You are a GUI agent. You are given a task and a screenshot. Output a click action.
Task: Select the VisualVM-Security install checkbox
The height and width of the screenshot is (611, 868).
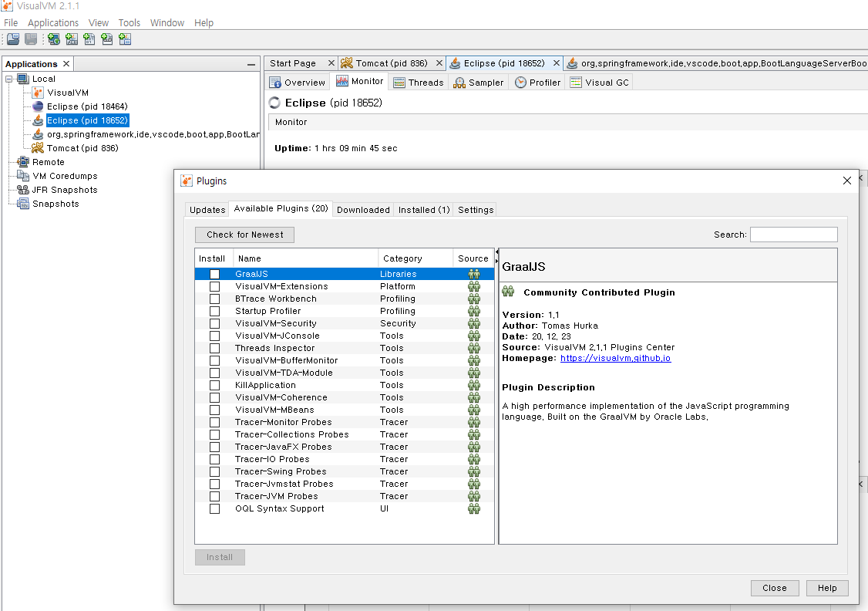215,323
